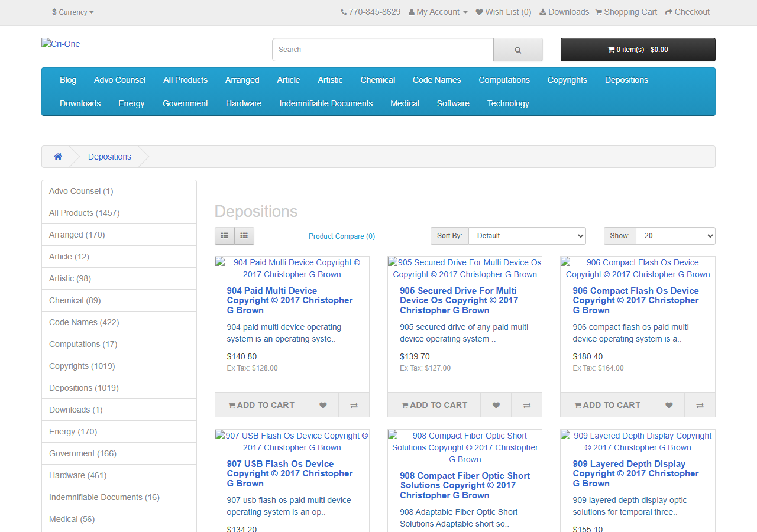Open Medical in navigation bar

(405, 103)
